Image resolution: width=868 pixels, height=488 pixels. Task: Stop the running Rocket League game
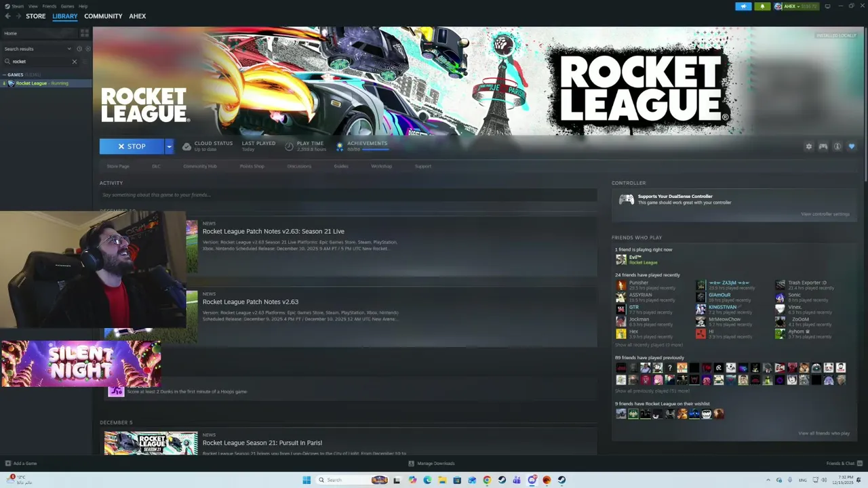point(132,146)
